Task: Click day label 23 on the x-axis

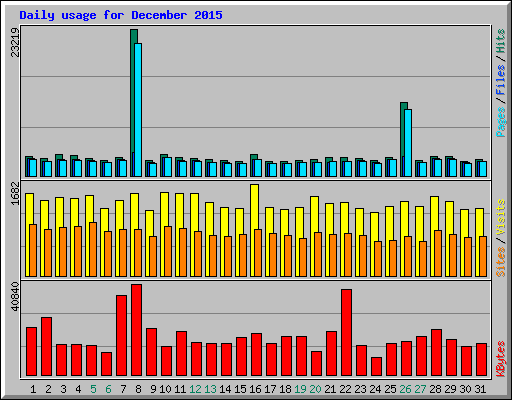Action: [x=360, y=389]
